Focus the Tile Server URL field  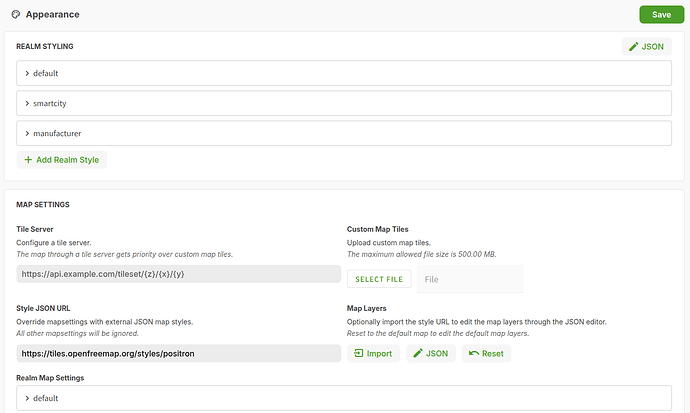(x=179, y=274)
